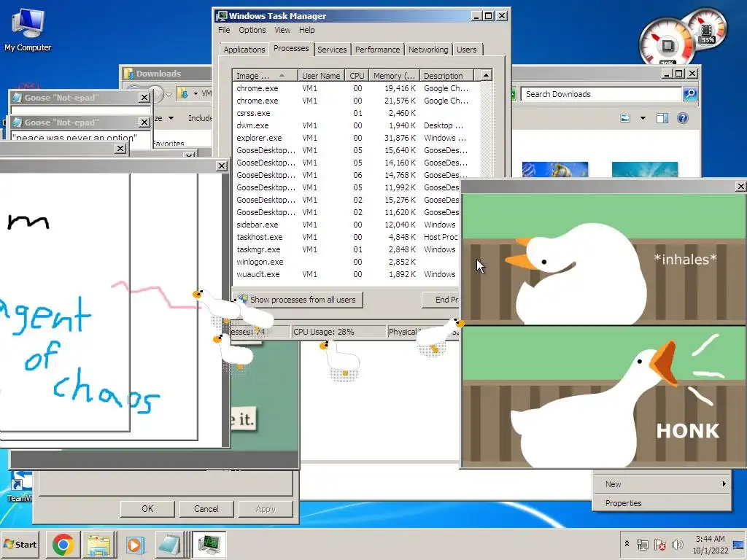
Task: Show hidden system tray icons
Action: pos(627,543)
